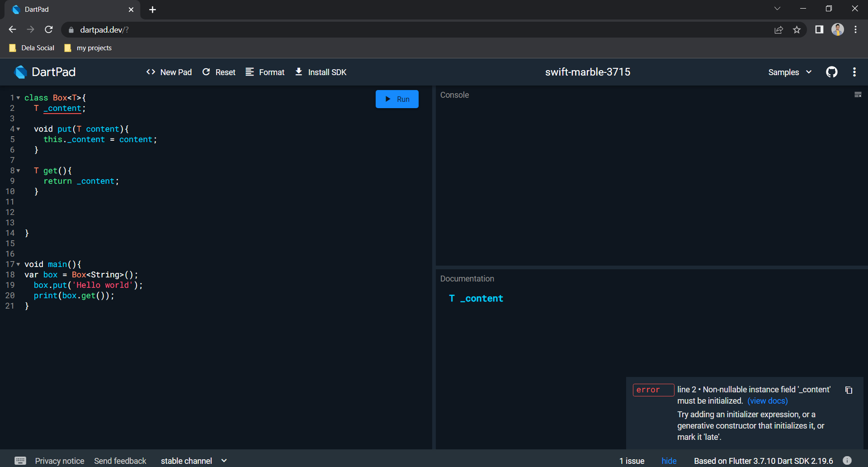Click Send feedback
The width and height of the screenshot is (868, 467).
click(120, 461)
